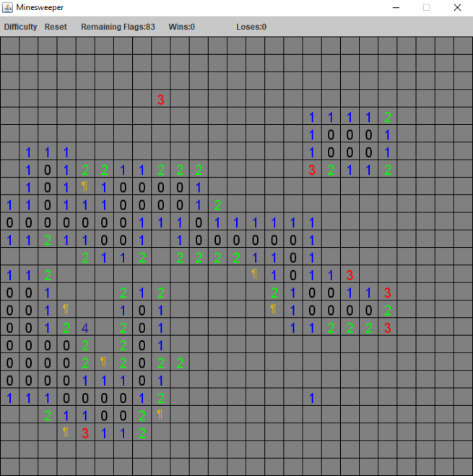Click the green 2 right of 1 0 0 0 0

click(x=387, y=311)
